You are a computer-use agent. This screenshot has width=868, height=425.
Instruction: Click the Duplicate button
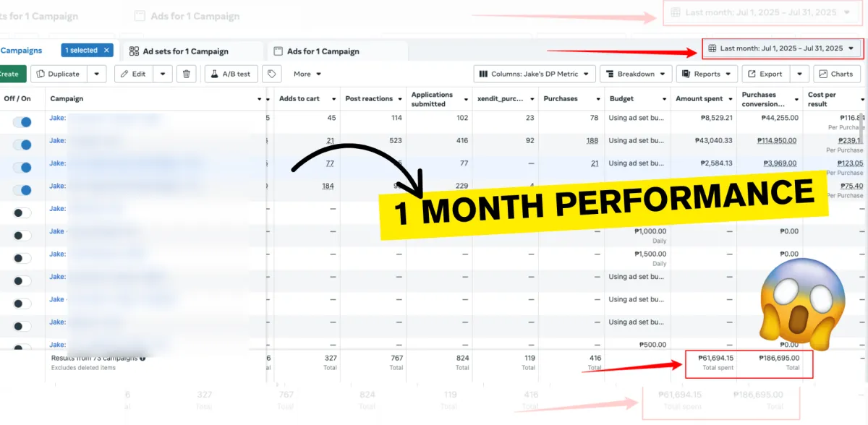click(x=59, y=74)
